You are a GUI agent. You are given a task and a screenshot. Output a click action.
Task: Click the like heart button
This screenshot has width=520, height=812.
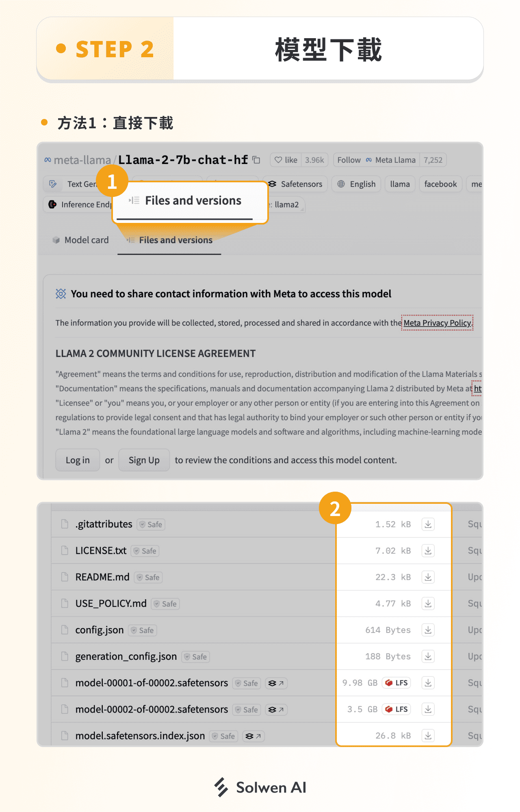(x=286, y=160)
